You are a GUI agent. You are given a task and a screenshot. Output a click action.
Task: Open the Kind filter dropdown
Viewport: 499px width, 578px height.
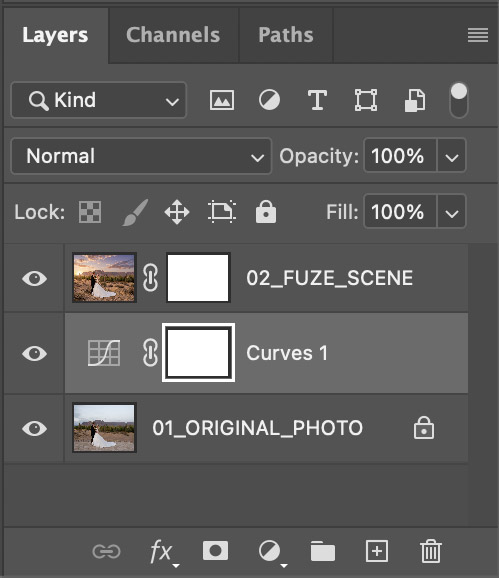(x=99, y=100)
